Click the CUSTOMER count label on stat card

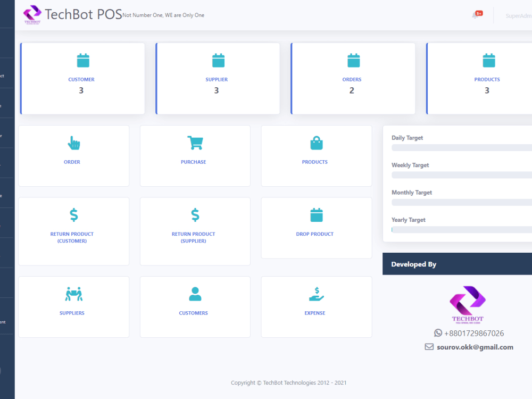[x=81, y=79]
